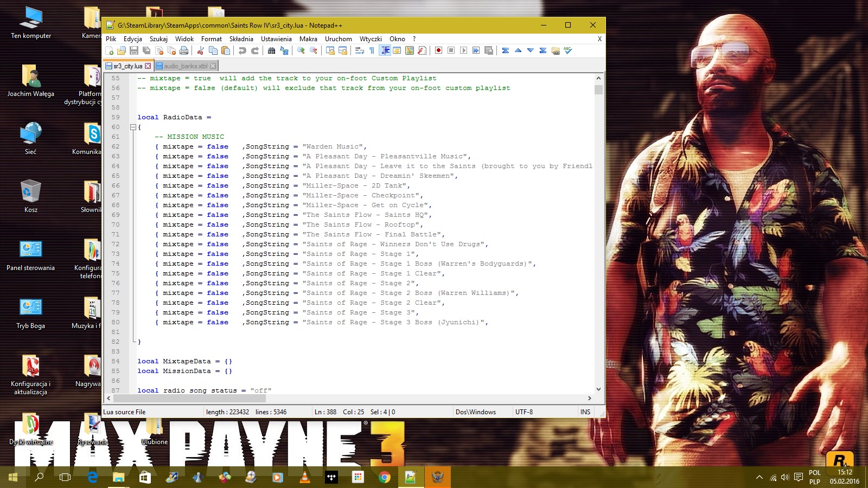Click the Windows Start button
This screenshot has width=868, height=488.
coord(13,477)
